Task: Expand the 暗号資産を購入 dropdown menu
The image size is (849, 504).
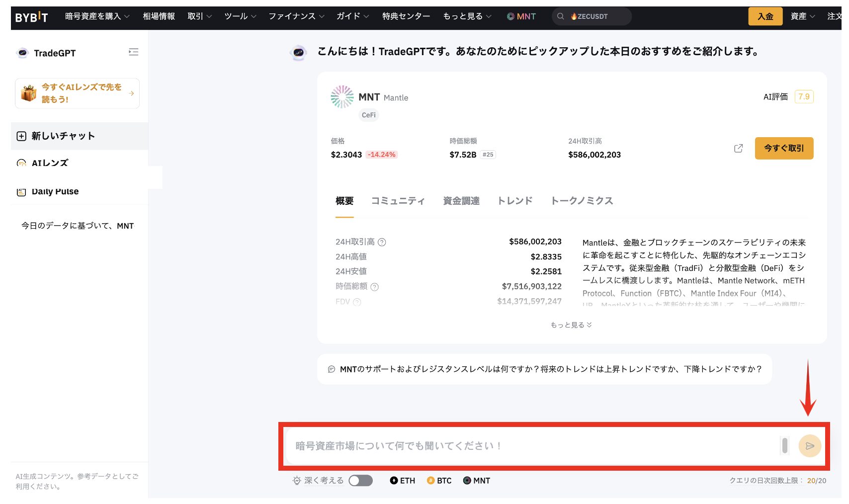Action: (97, 16)
